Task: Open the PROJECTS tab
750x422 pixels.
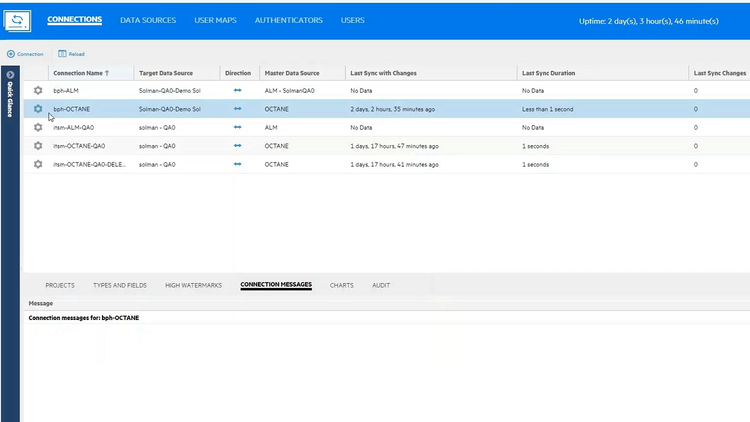Action: click(x=60, y=285)
